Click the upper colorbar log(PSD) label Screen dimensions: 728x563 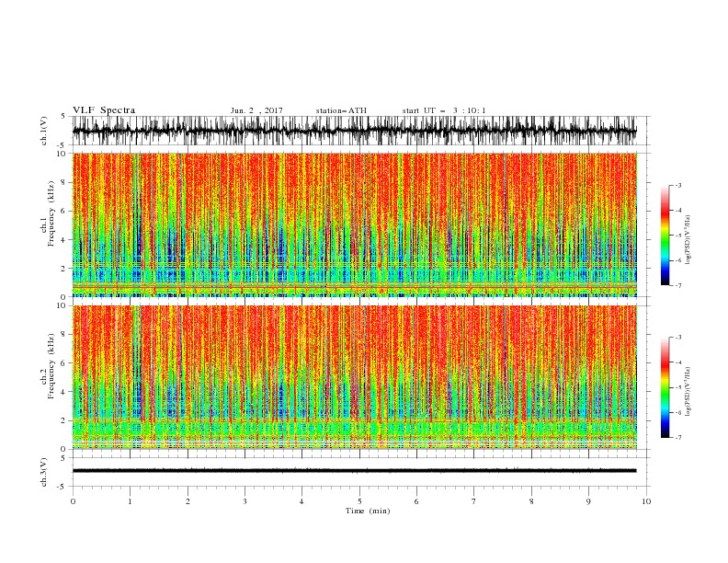pos(688,240)
